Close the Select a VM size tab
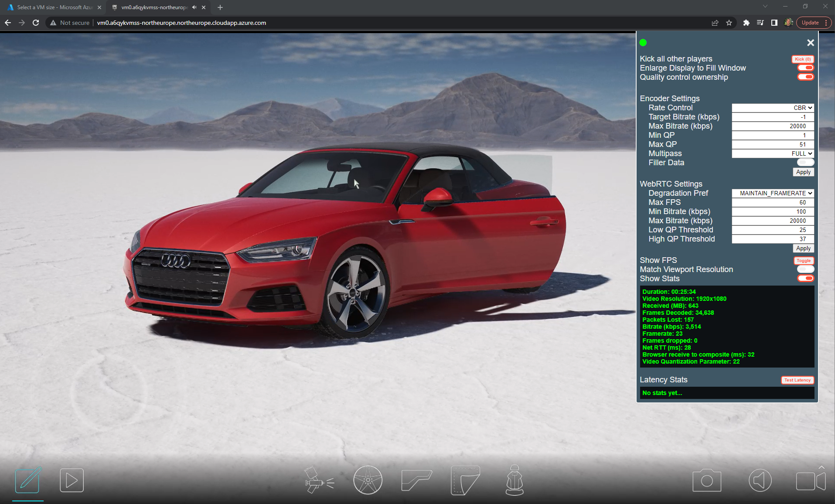 click(x=99, y=7)
